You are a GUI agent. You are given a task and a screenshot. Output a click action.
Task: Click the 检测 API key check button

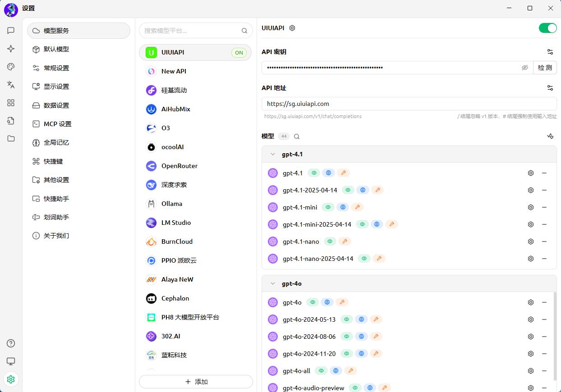tap(545, 68)
